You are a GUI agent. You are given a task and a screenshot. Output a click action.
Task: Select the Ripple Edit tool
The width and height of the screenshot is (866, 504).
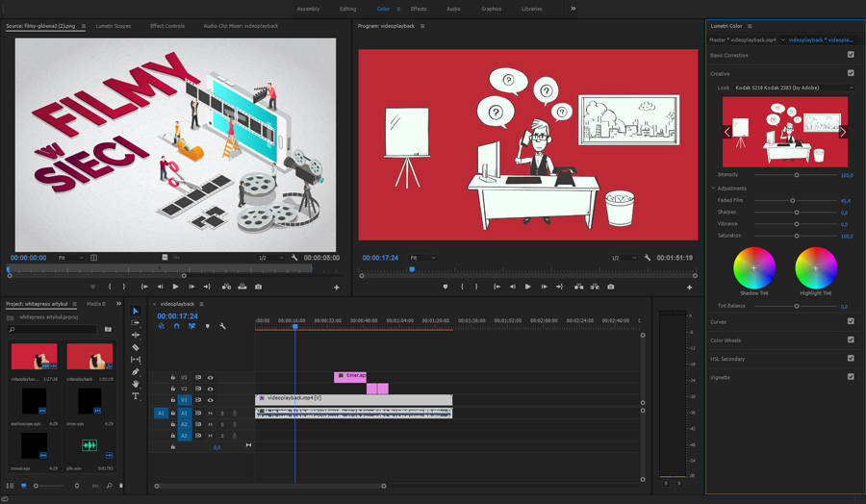click(x=136, y=335)
